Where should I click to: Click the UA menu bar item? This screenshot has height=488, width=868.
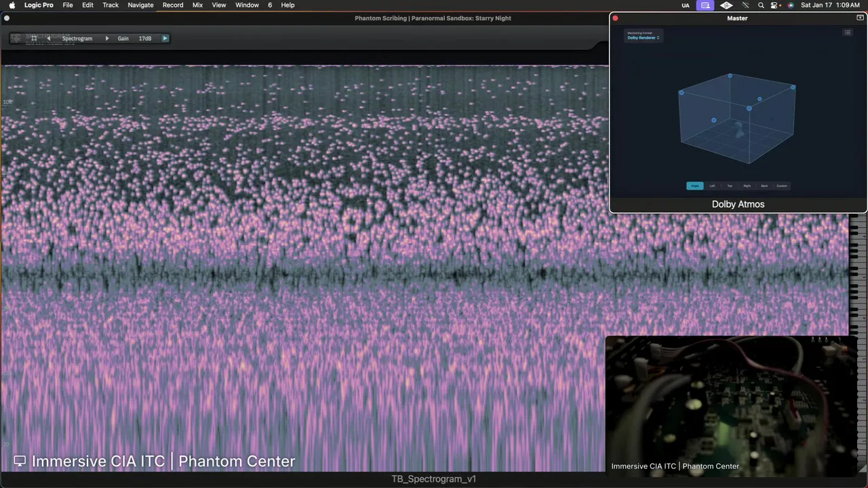click(x=686, y=5)
